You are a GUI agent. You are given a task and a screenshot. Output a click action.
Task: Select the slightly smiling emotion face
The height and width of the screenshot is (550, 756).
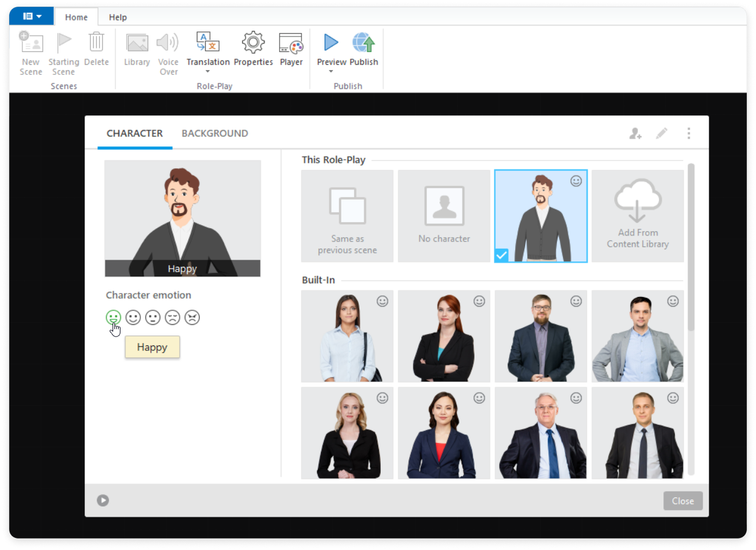(x=133, y=317)
